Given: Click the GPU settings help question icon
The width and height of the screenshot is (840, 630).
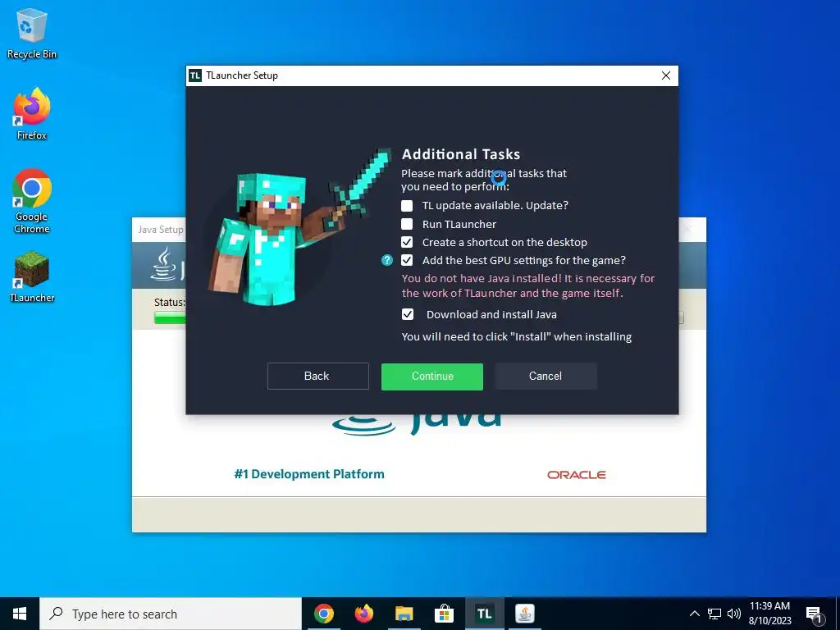Looking at the screenshot, I should pyautogui.click(x=387, y=260).
